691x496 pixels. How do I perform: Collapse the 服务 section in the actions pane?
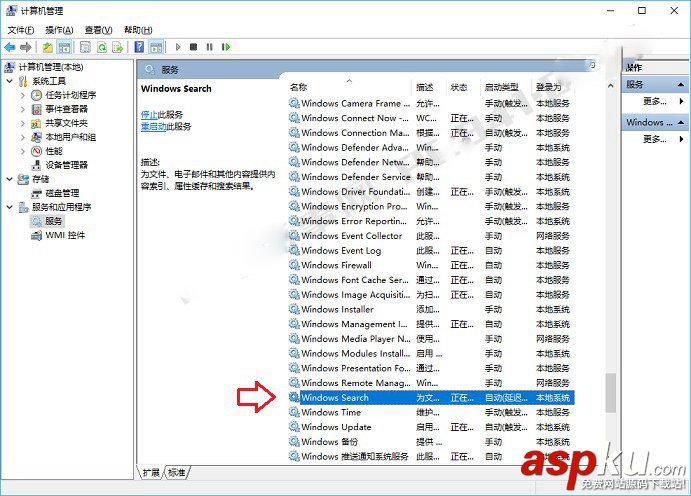681,84
